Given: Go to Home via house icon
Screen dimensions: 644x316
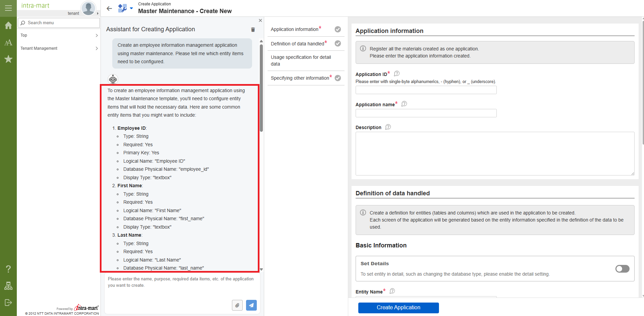Looking at the screenshot, I should pos(8,26).
